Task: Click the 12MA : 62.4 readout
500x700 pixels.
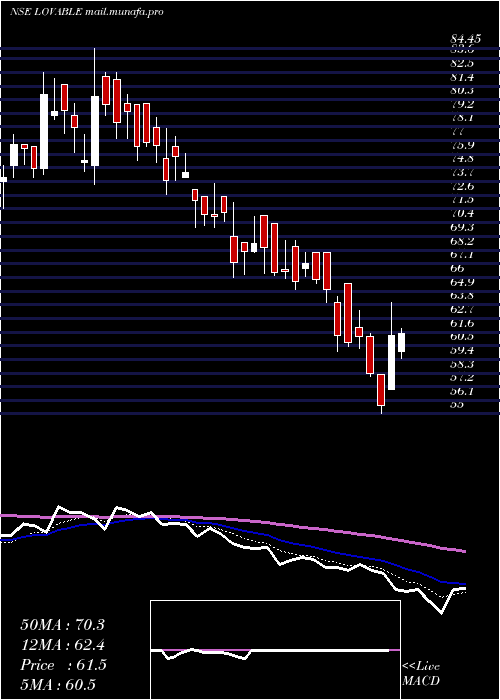Action: point(62,645)
